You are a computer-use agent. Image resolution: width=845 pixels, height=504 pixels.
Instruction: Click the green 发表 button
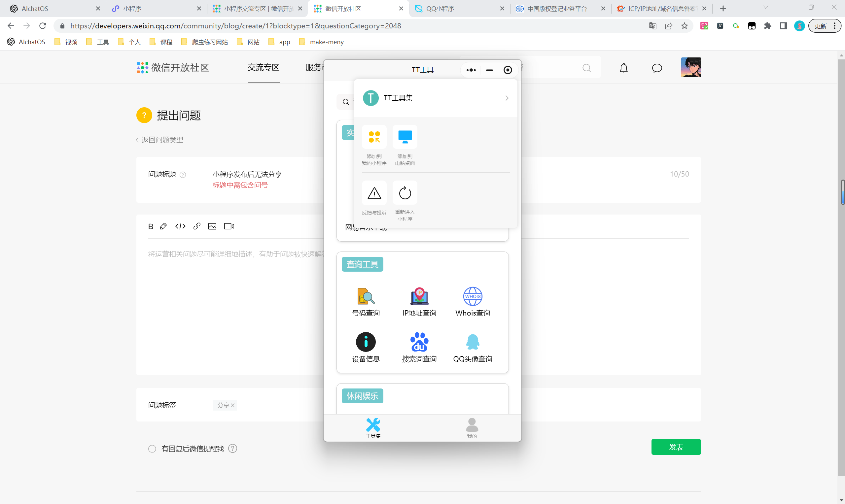(676, 447)
